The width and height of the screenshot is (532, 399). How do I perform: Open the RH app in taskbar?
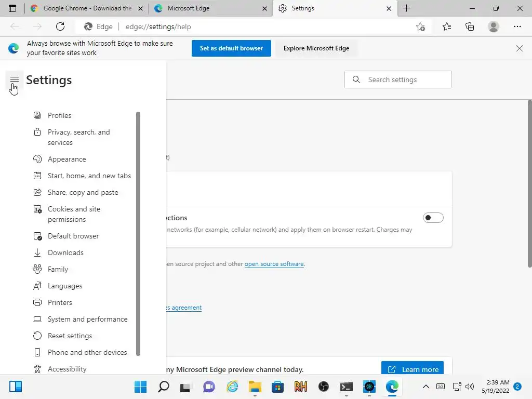[301, 387]
